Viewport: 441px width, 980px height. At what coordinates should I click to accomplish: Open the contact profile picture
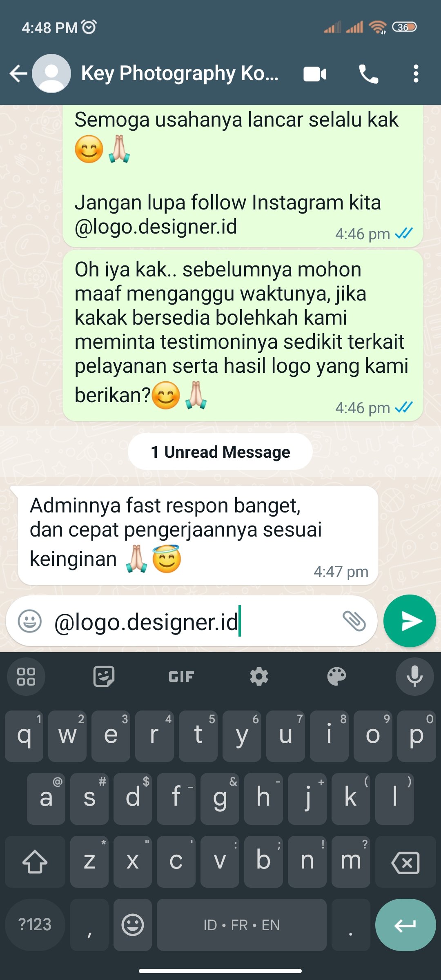(x=51, y=73)
